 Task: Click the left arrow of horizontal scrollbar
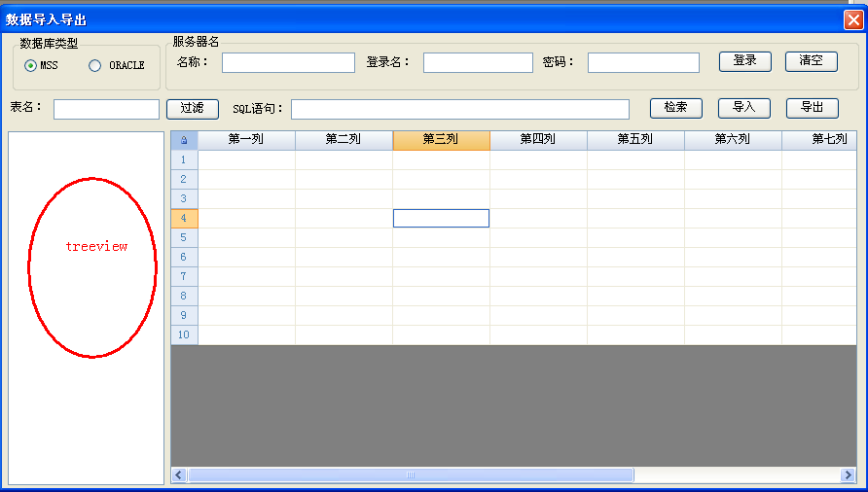[x=179, y=474]
